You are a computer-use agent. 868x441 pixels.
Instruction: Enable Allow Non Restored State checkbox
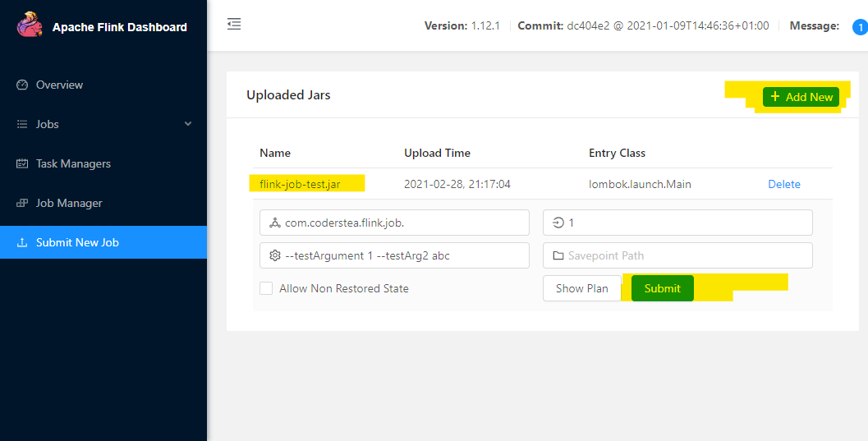pos(266,288)
